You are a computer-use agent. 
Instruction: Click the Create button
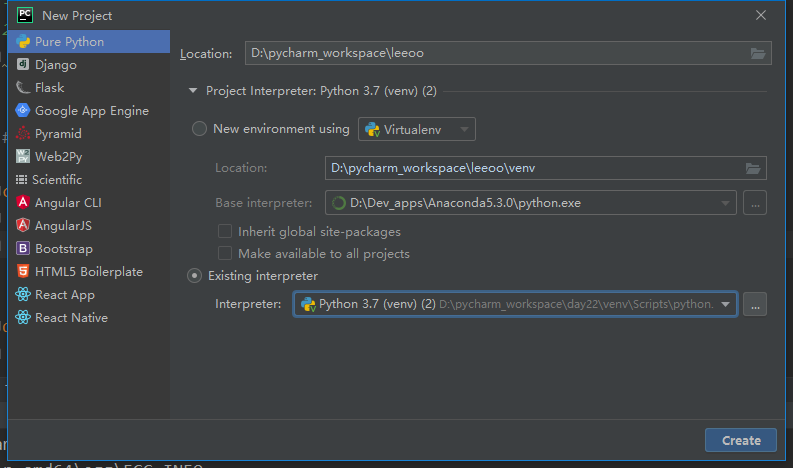741,440
